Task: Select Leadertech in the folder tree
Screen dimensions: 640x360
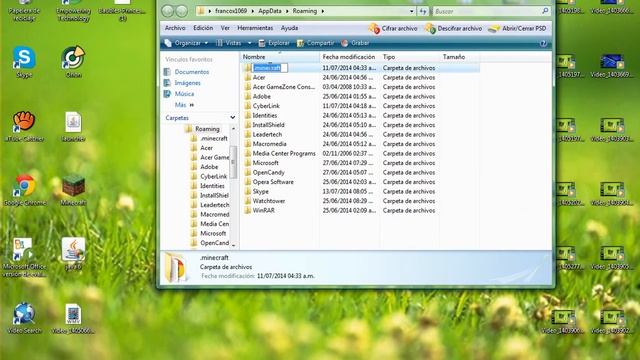Action: pyautogui.click(x=214, y=205)
